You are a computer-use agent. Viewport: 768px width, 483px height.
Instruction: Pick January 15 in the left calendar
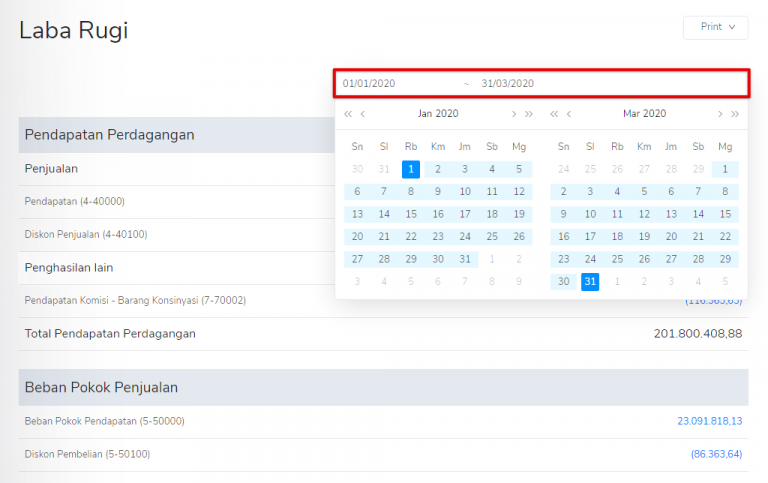(411, 214)
